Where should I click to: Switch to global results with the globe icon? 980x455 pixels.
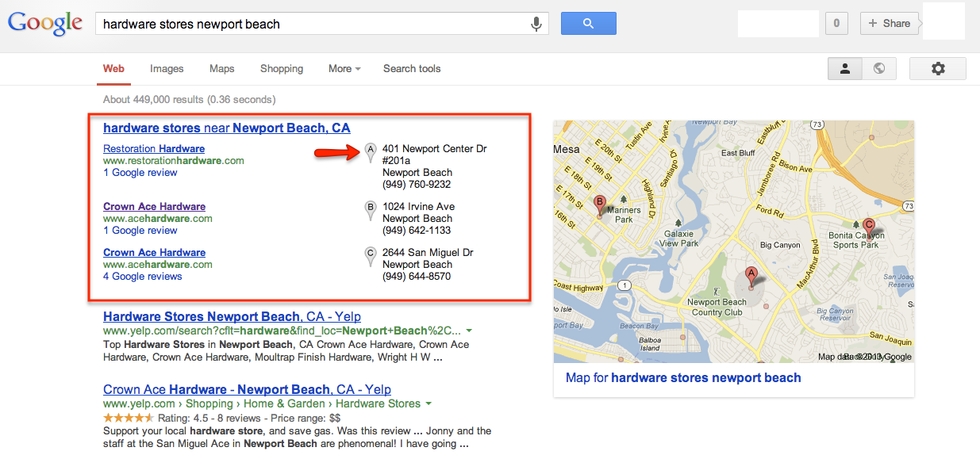pos(879,69)
